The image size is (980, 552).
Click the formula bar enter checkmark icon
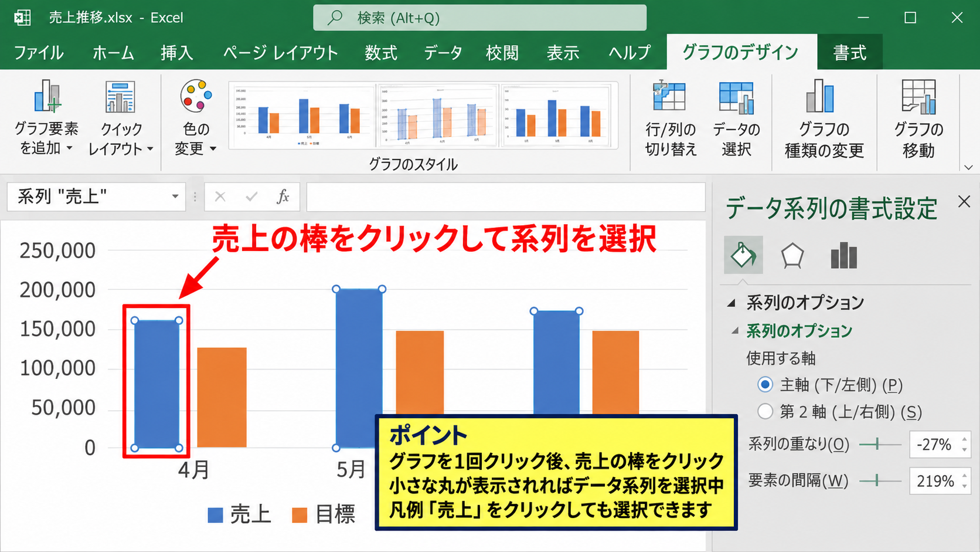(x=251, y=197)
